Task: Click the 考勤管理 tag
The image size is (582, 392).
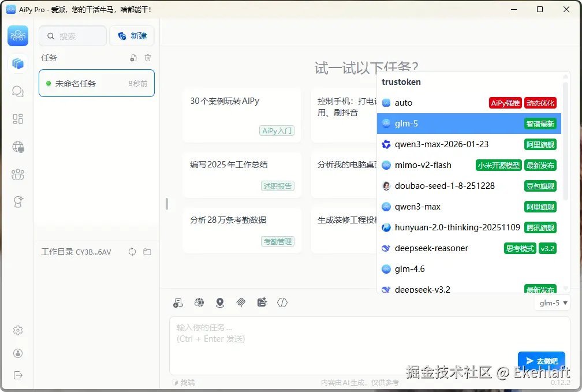Action: (278, 242)
